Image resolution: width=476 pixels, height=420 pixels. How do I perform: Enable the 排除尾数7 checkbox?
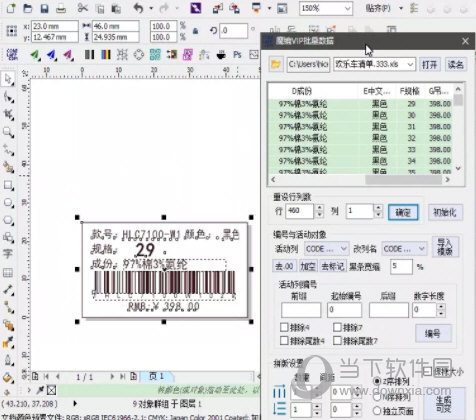tap(337, 340)
